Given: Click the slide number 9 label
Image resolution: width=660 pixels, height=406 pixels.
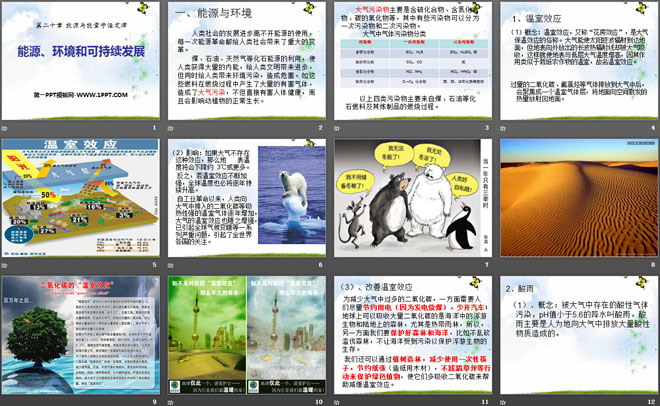Looking at the screenshot, I should tap(154, 402).
